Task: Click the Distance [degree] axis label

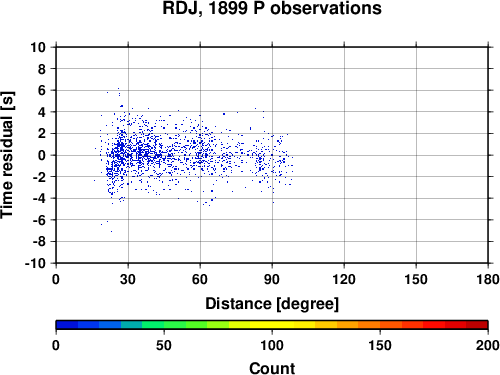Action: coord(272,304)
